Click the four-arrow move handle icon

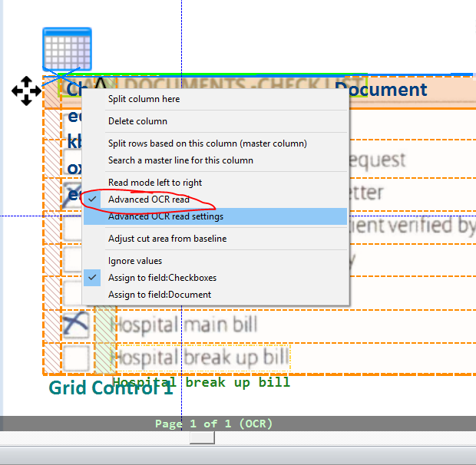point(26,91)
